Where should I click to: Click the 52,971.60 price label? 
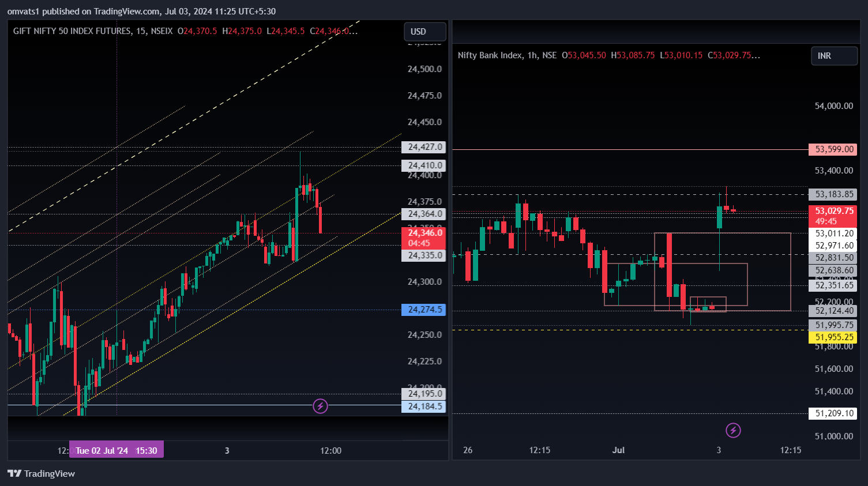(833, 246)
